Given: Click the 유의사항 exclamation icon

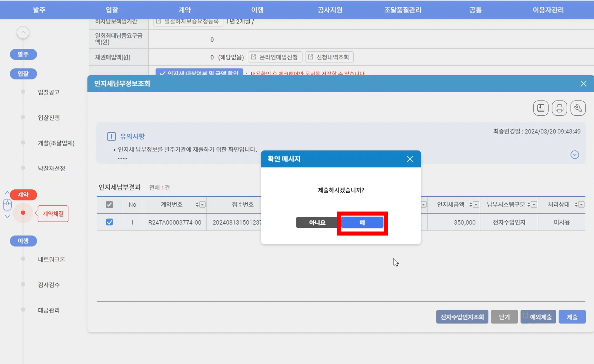Looking at the screenshot, I should click(x=111, y=136).
